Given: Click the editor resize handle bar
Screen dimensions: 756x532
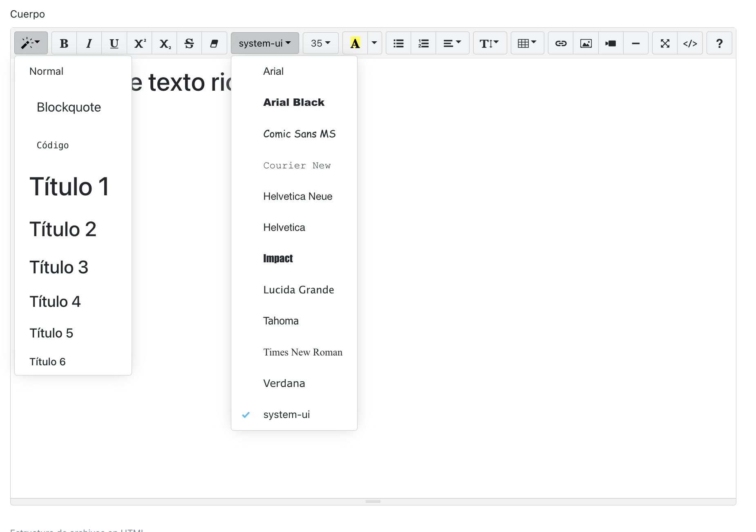Looking at the screenshot, I should coord(373,501).
